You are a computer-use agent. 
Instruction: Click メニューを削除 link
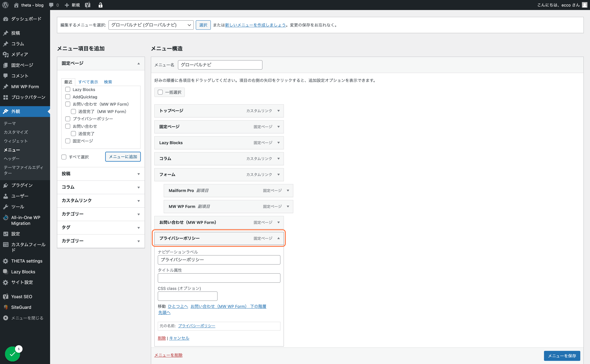(x=168, y=355)
